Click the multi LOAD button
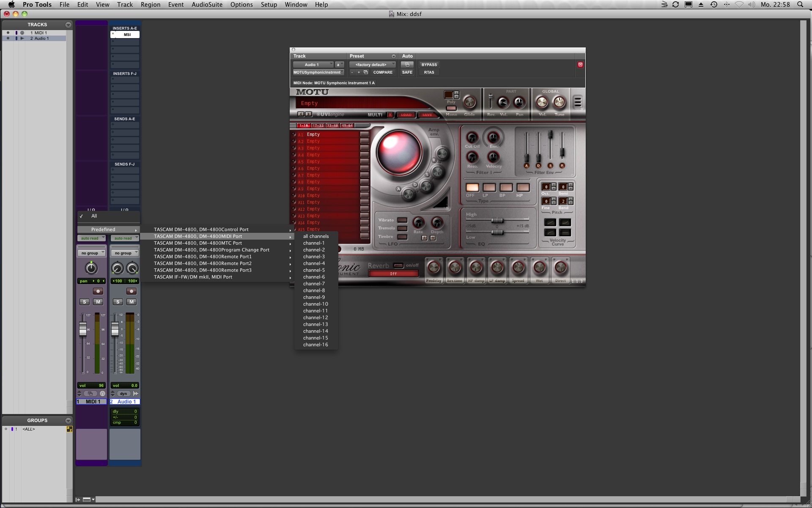The width and height of the screenshot is (812, 508). tap(406, 115)
